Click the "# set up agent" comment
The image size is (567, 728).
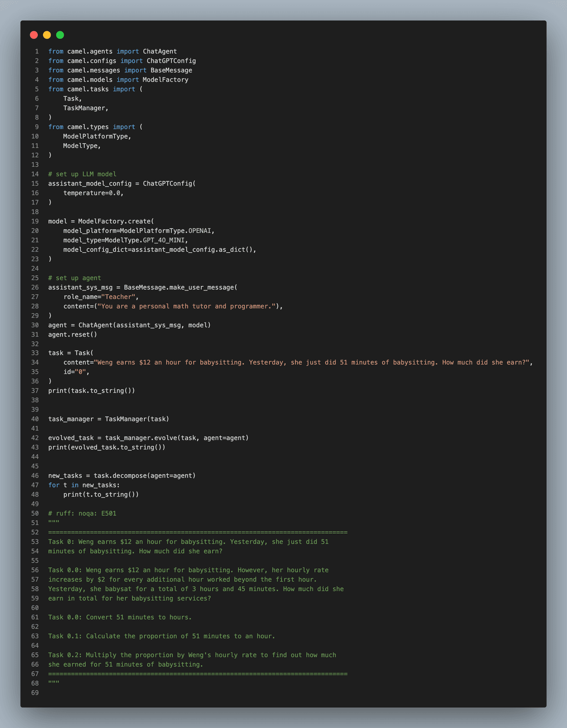click(x=75, y=278)
